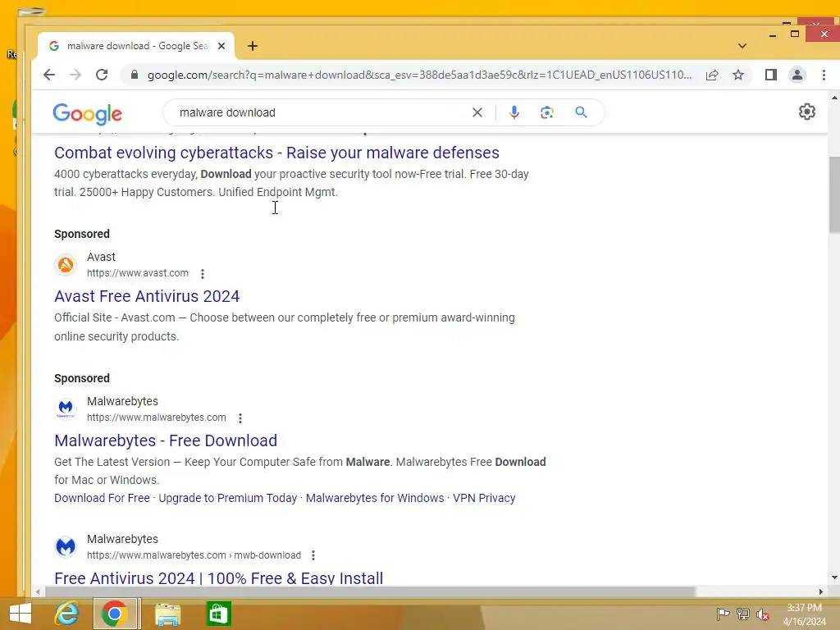Screen dimensions: 840x630
Task: Open File Explorer from taskbar
Action: pyautogui.click(x=167, y=614)
